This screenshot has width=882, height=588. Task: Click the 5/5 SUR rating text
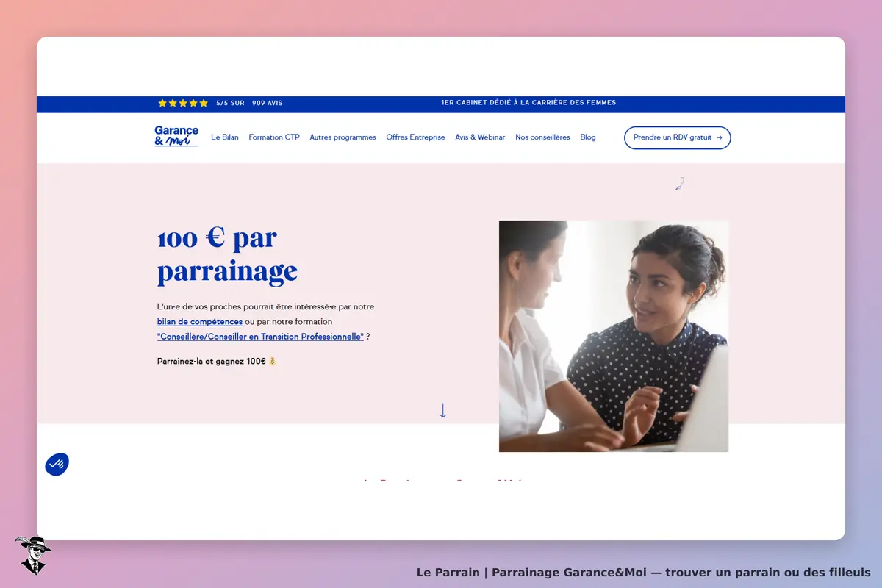[231, 103]
